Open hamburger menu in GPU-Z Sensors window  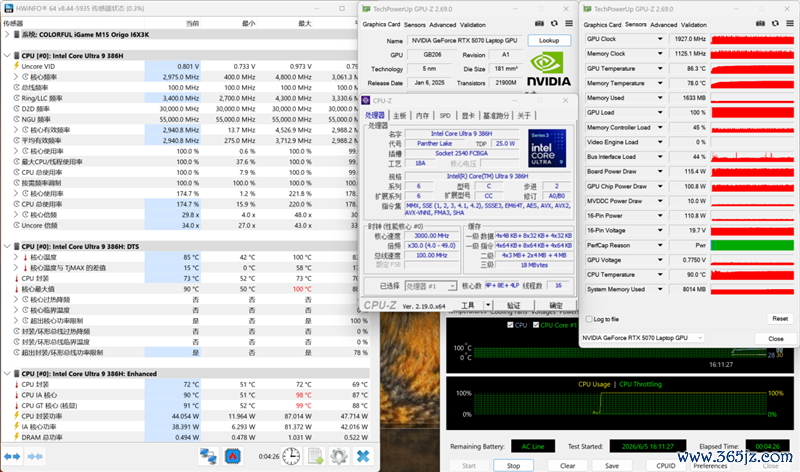pyautogui.click(x=790, y=23)
